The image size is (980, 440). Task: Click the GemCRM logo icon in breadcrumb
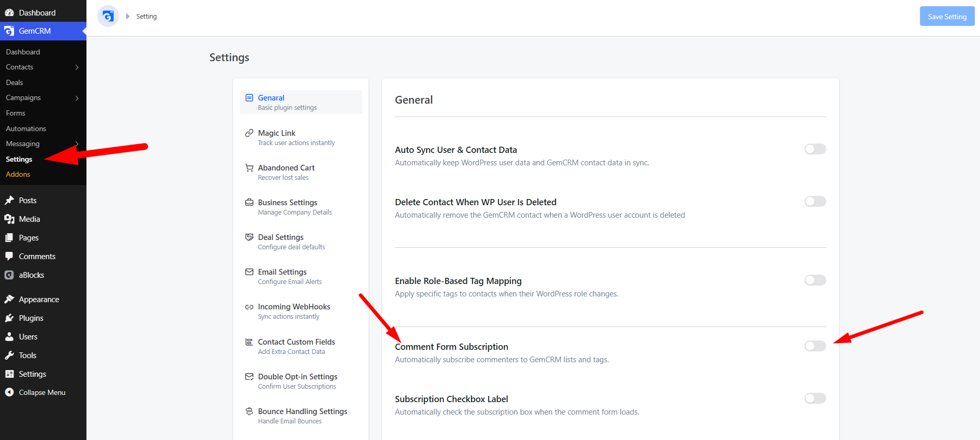click(x=108, y=16)
